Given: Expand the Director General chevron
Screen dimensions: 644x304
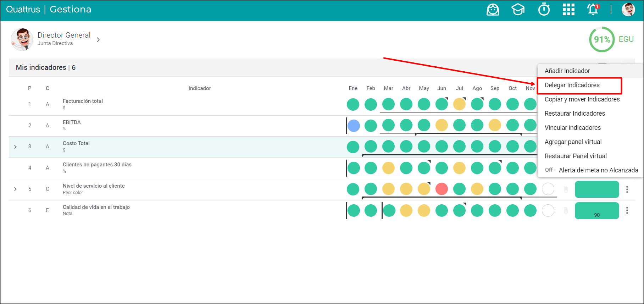Looking at the screenshot, I should [98, 40].
